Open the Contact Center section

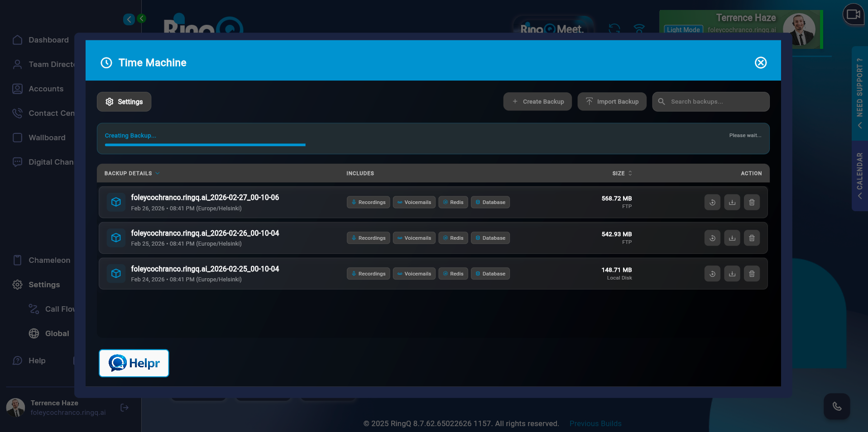point(50,113)
